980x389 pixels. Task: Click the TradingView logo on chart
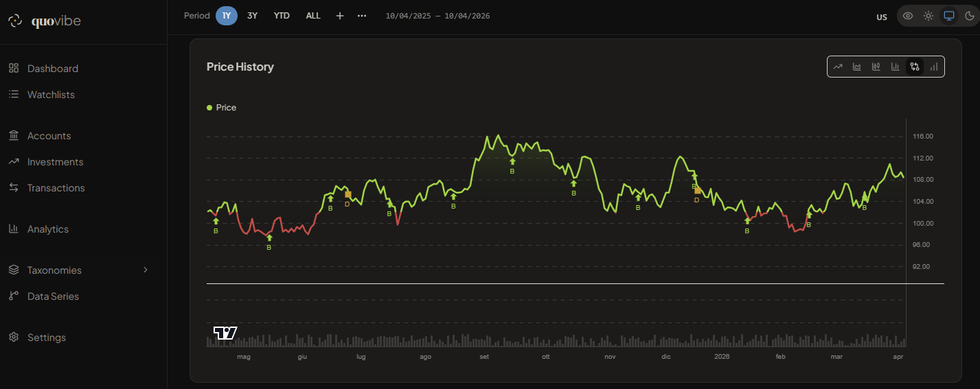click(225, 333)
